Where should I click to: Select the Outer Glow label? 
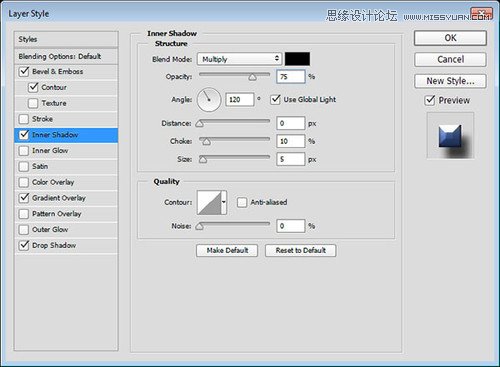(50, 230)
